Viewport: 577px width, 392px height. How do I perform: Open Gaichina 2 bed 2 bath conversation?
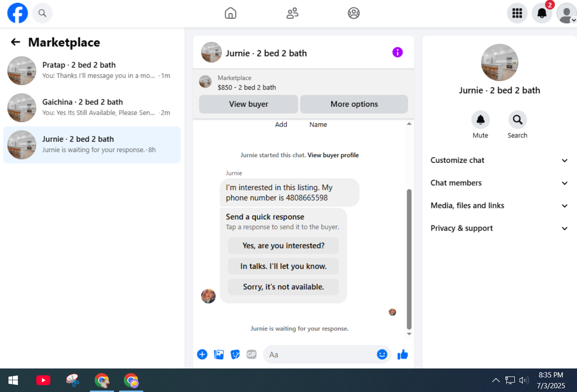pyautogui.click(x=92, y=108)
